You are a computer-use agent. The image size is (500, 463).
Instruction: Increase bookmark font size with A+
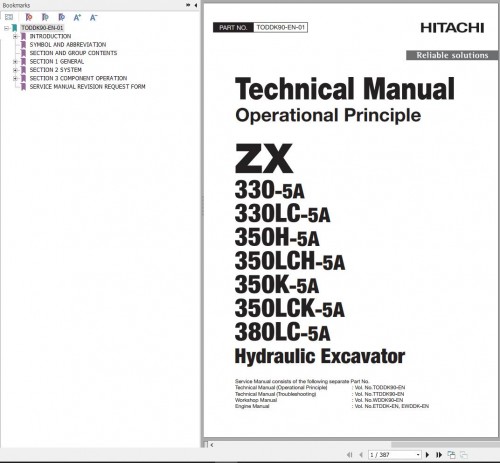point(77,17)
